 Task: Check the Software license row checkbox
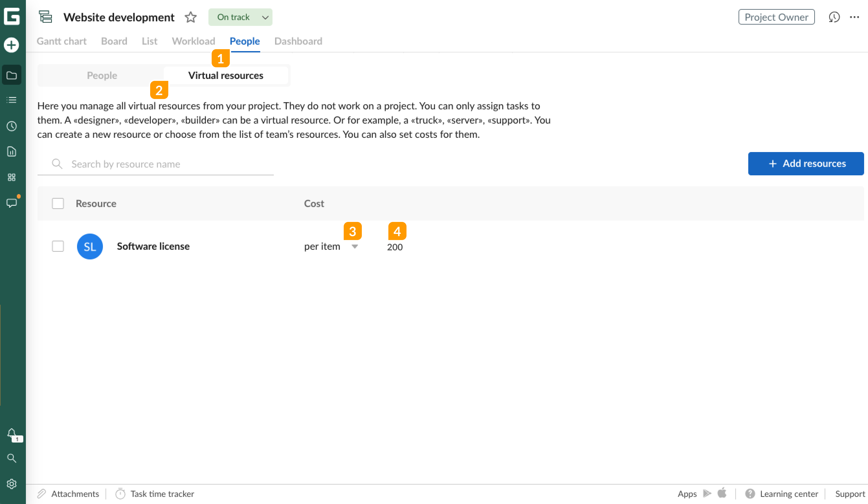pos(58,246)
